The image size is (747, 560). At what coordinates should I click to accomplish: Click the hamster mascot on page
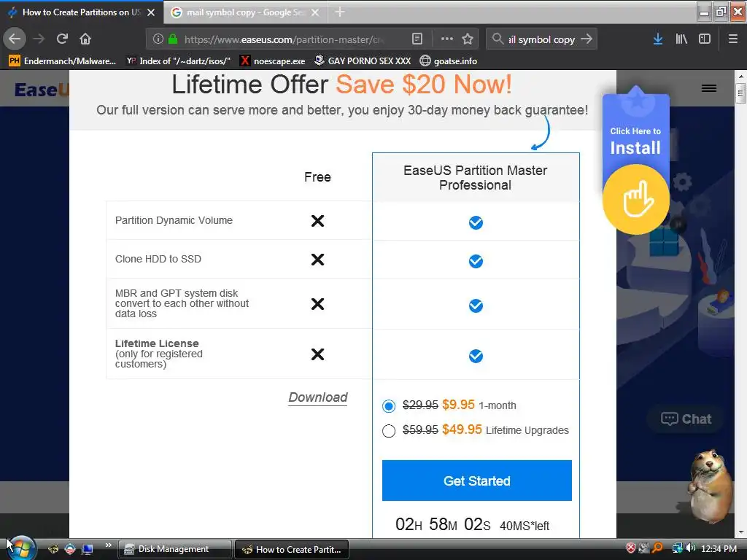[709, 486]
